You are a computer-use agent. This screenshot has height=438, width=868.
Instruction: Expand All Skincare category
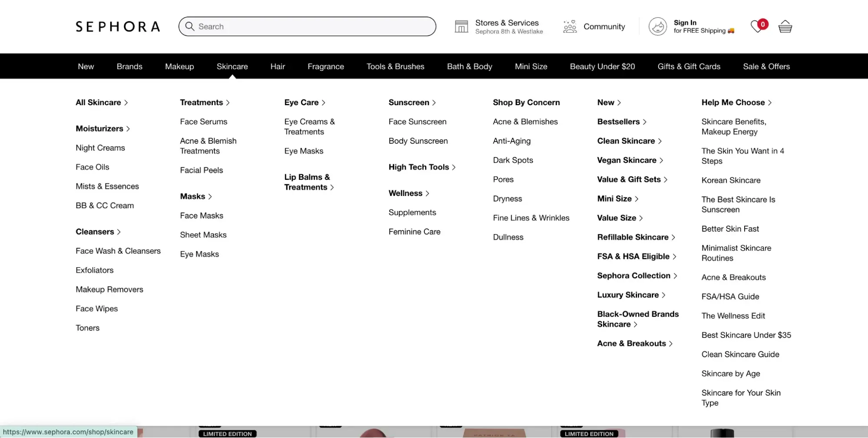point(102,103)
